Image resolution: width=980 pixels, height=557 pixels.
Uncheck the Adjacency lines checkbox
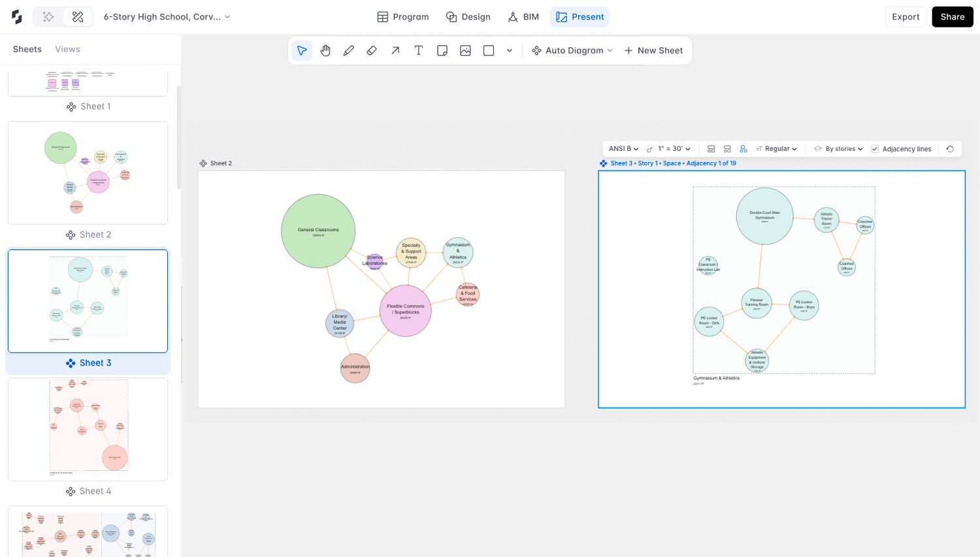875,149
